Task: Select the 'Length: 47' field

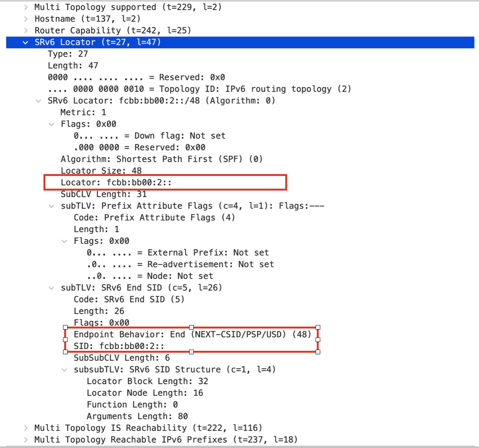Action: click(73, 66)
